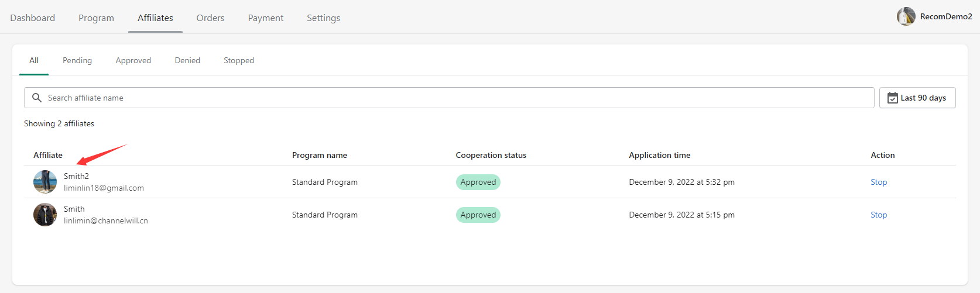Screen dimensions: 980x293
Task: Filter by Pending affiliates
Action: tap(77, 60)
